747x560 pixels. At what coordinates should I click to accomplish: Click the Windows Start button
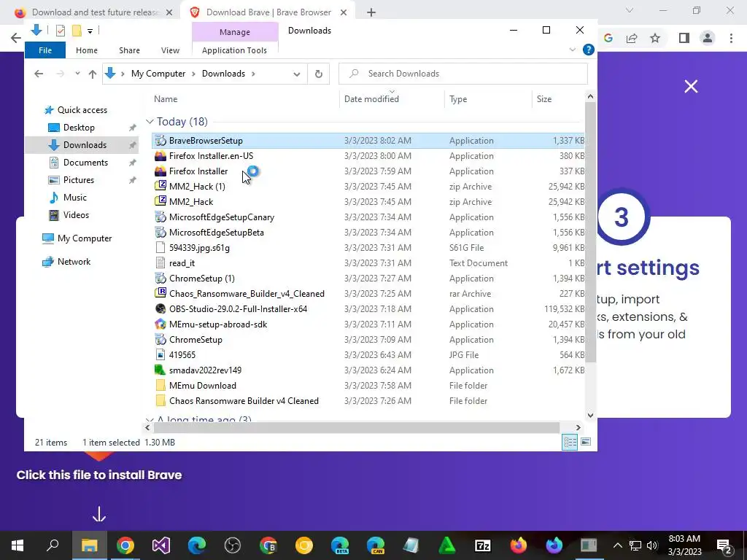pyautogui.click(x=18, y=545)
